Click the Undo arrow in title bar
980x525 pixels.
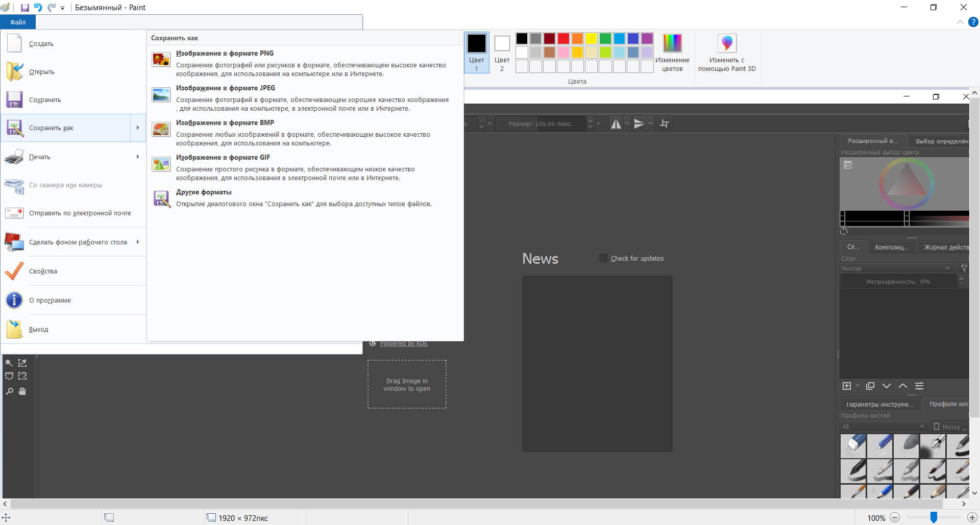coord(38,8)
